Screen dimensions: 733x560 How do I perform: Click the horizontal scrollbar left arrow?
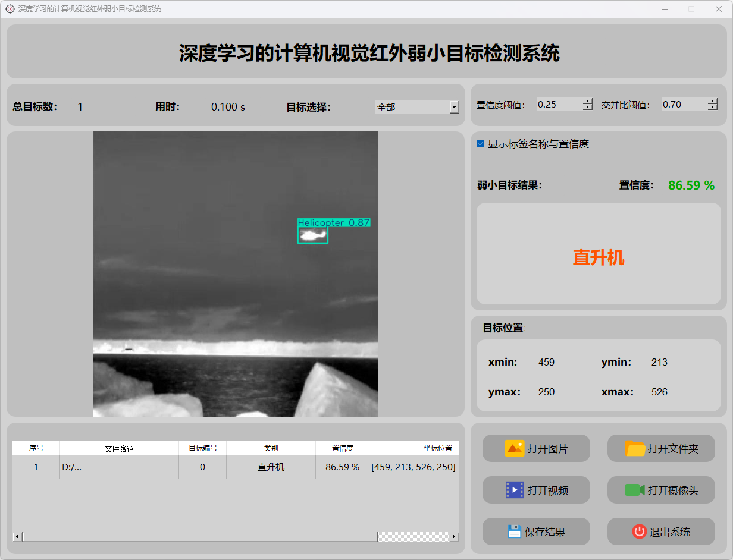coord(17,537)
